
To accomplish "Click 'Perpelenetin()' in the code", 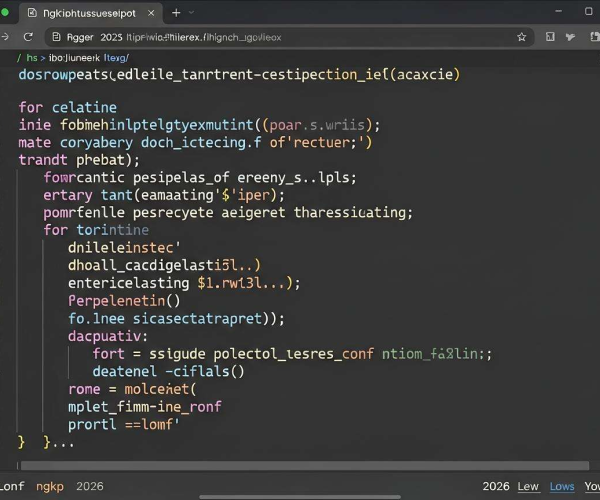I will pyautogui.click(x=124, y=301).
